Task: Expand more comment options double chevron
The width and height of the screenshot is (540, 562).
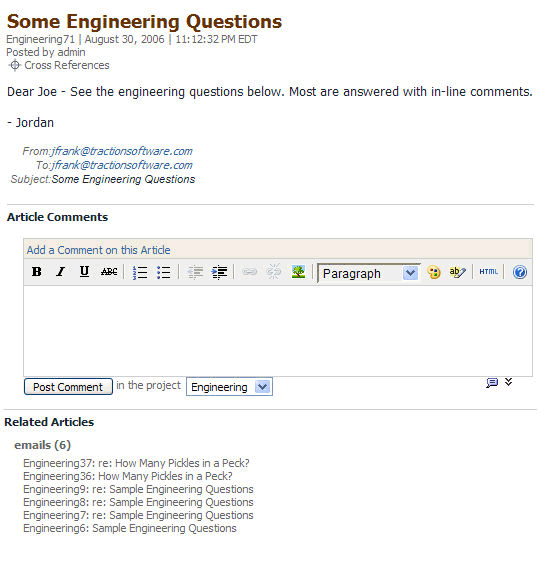Action: click(x=508, y=382)
